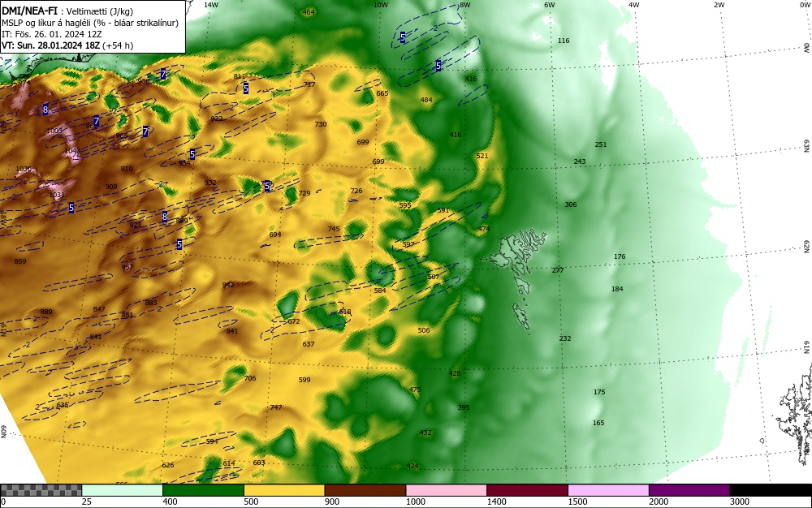Click the CAPE value "957" on the map
The width and height of the screenshot is (812, 508).
coord(127,268)
